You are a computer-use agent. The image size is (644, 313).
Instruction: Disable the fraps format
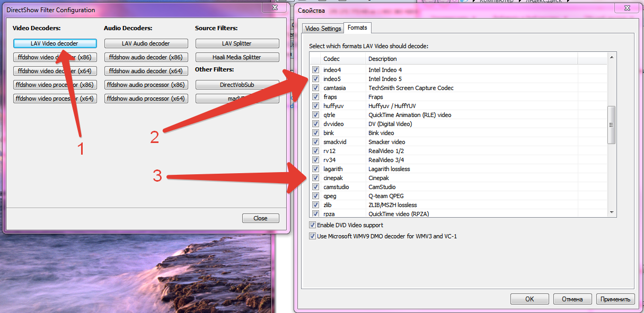(x=315, y=96)
